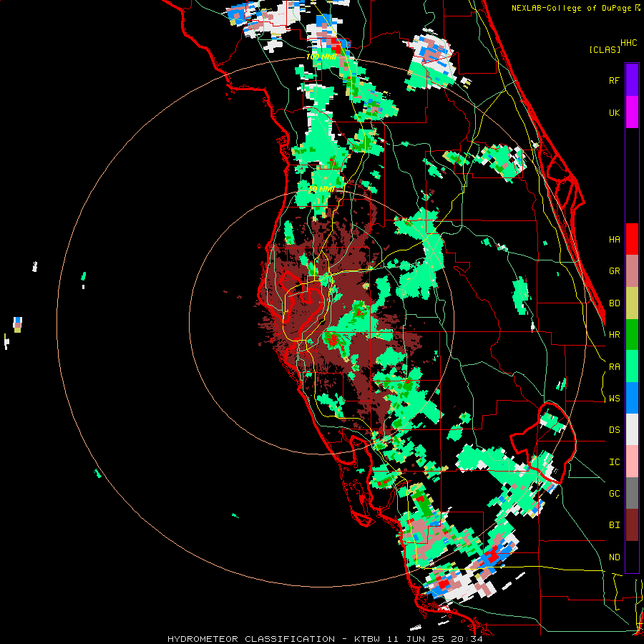Click the 'HHC' product label
The height and width of the screenshot is (644, 644).
pos(628,43)
